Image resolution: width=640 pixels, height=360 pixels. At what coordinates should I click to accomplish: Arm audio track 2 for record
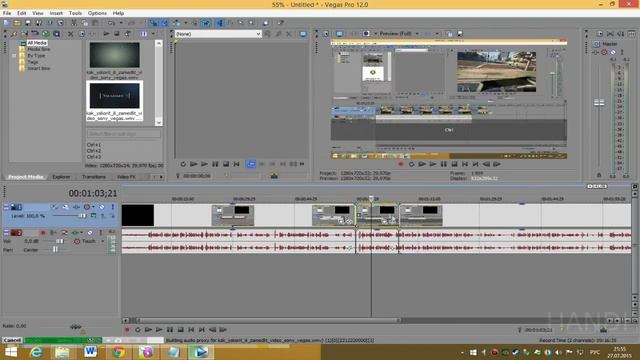point(43,233)
